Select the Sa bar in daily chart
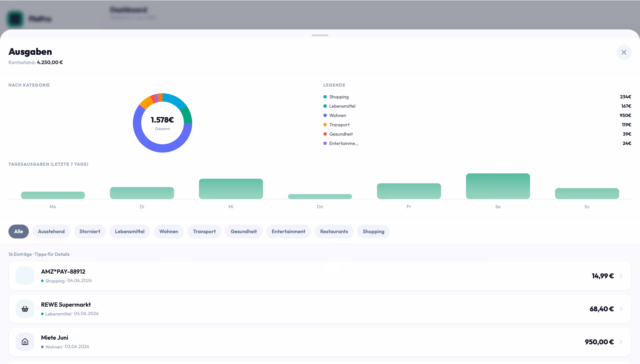 tap(498, 186)
